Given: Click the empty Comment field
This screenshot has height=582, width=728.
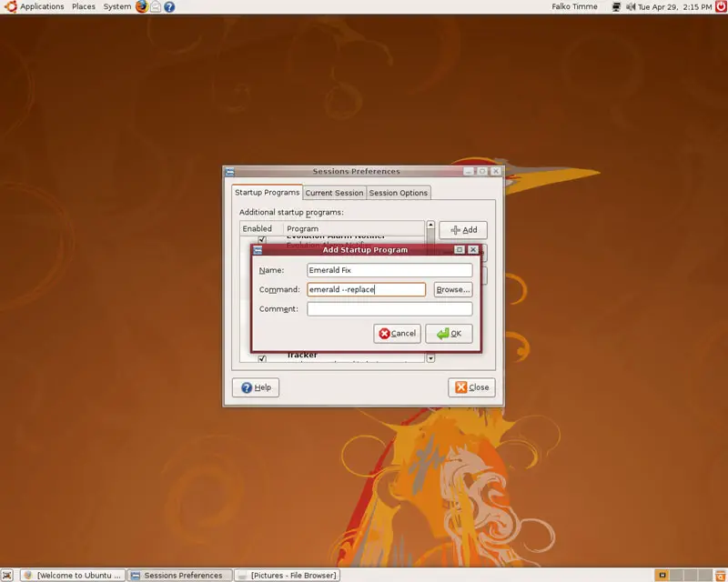Looking at the screenshot, I should (x=389, y=309).
